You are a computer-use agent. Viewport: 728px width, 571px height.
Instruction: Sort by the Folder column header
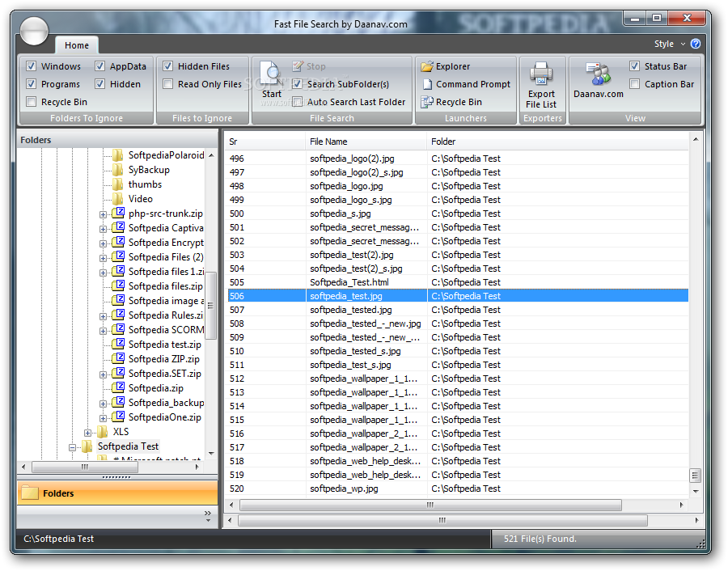[557, 142]
